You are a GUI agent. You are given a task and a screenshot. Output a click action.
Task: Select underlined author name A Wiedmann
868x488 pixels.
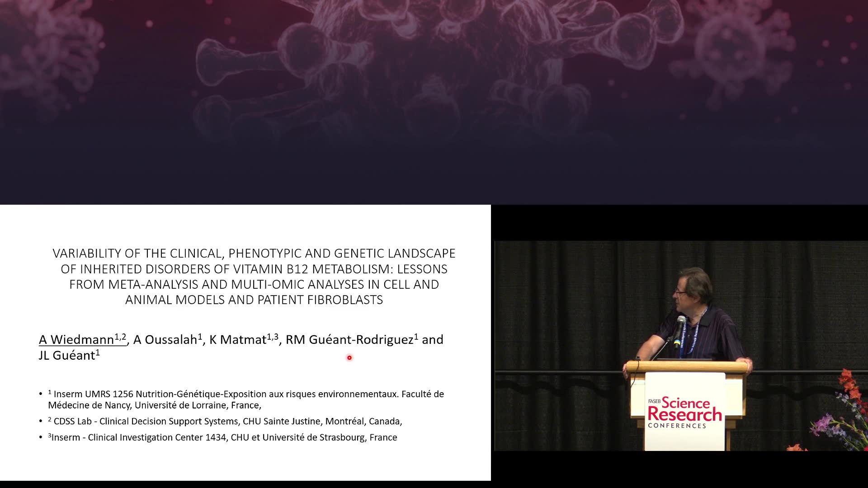pos(82,339)
